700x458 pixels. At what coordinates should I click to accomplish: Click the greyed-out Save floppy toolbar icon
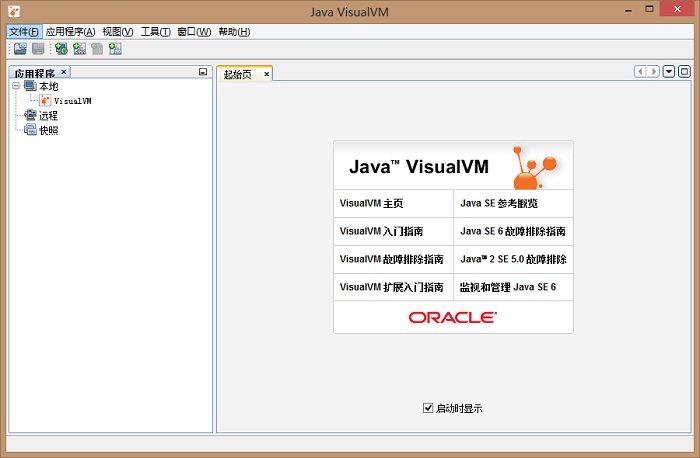38,49
